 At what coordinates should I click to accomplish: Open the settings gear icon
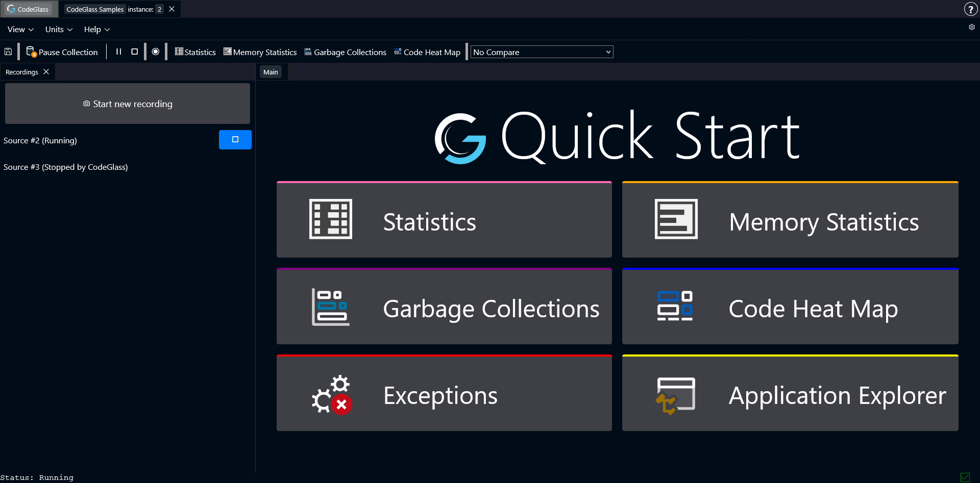click(971, 28)
